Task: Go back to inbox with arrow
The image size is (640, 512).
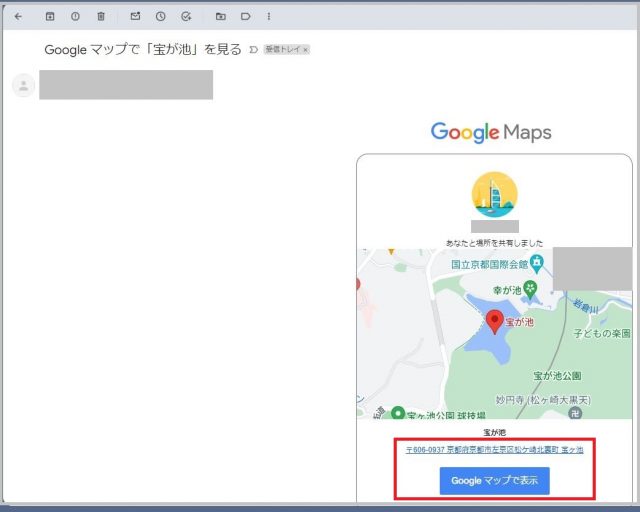Action: pos(18,16)
